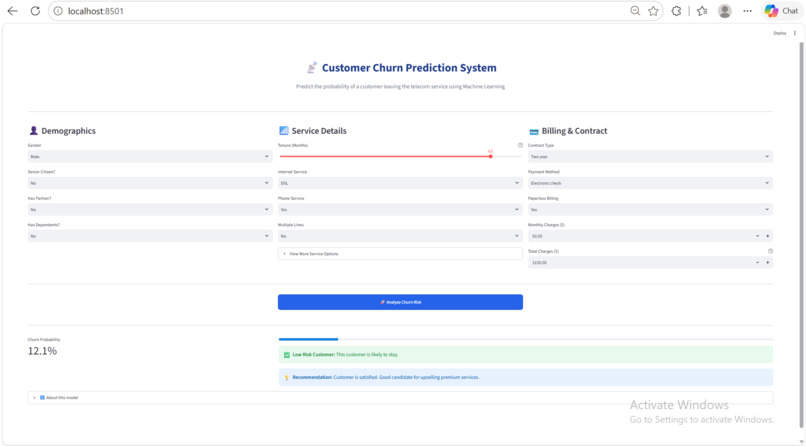Open the Payment Method dropdown showing Electronic check
The width and height of the screenshot is (806, 447).
click(x=650, y=183)
